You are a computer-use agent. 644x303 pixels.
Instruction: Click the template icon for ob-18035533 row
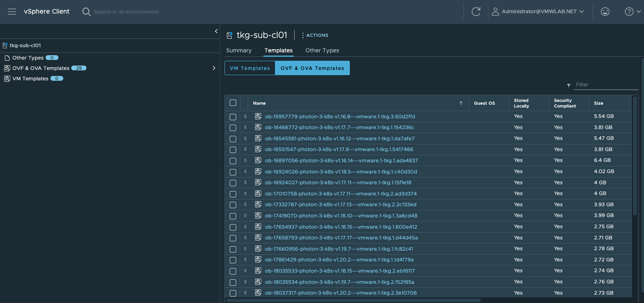(x=258, y=271)
